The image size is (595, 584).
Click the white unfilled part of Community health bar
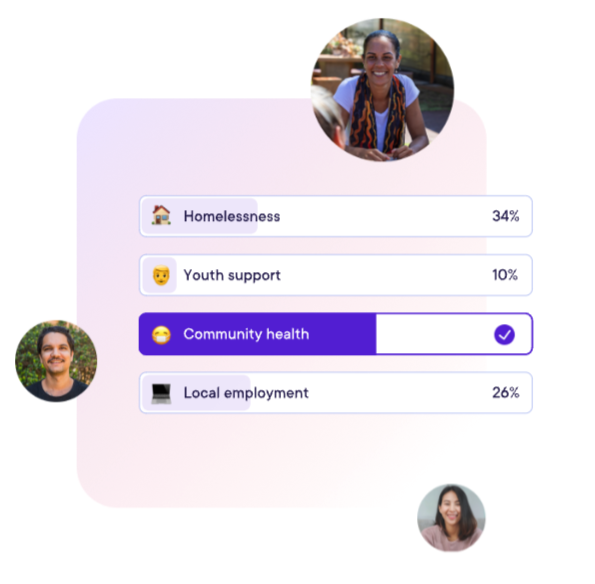tap(454, 334)
